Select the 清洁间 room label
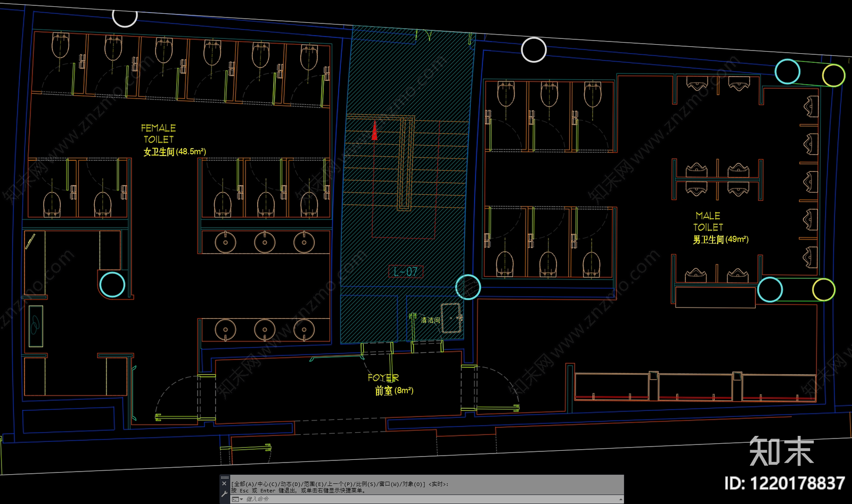The height and width of the screenshot is (504, 852). [x=430, y=320]
